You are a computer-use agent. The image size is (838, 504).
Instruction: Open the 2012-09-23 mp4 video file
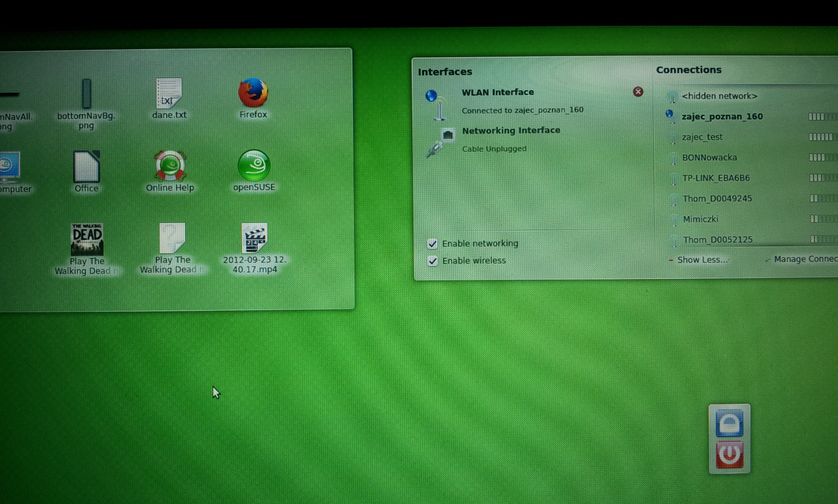pos(254,239)
